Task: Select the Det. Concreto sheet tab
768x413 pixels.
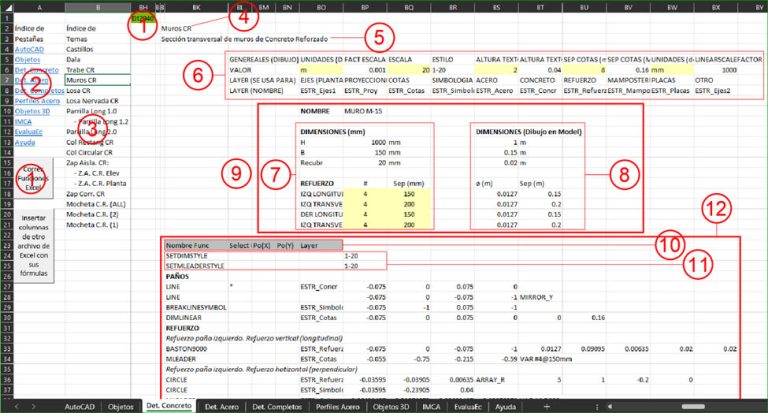Action: [x=169, y=406]
